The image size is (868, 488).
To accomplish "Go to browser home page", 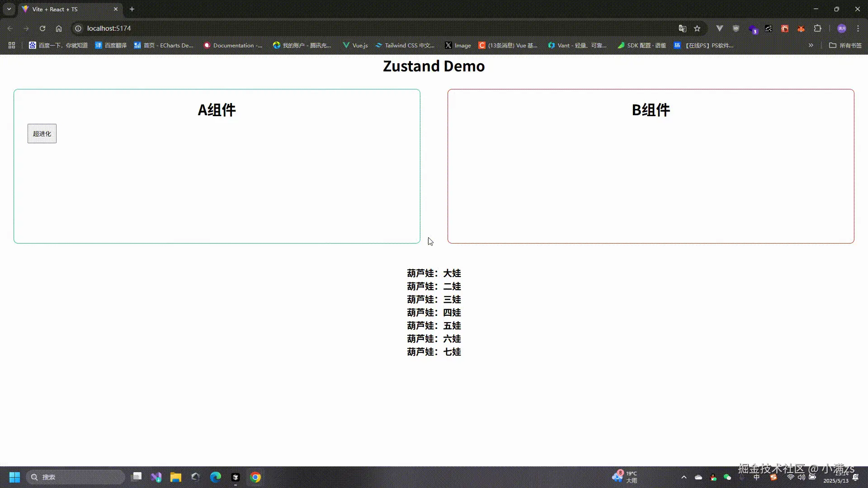I will click(59, 28).
